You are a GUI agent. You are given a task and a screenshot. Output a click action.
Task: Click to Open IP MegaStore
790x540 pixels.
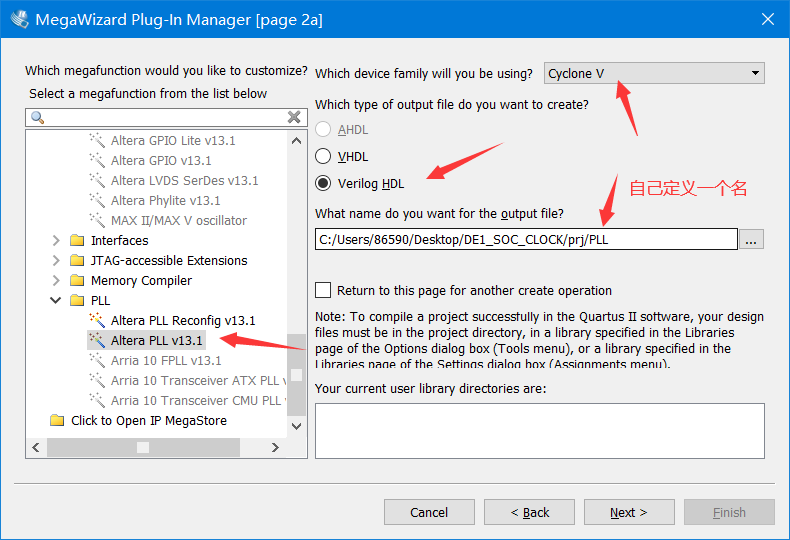point(149,420)
